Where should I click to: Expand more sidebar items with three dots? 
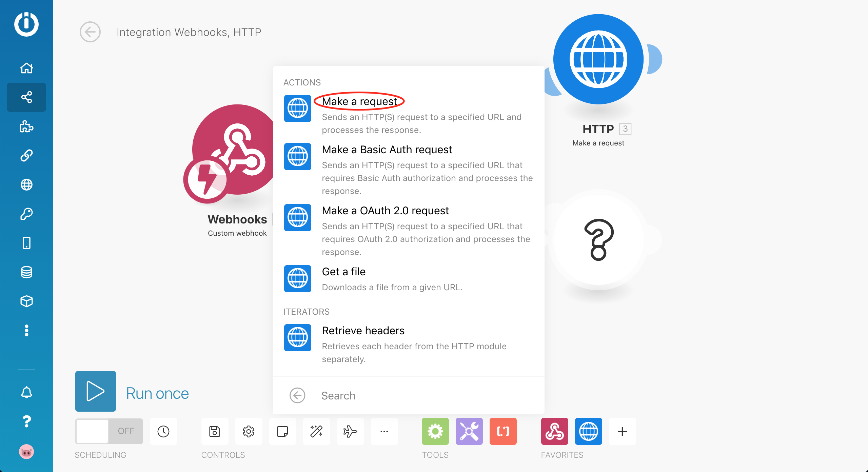coord(26,330)
